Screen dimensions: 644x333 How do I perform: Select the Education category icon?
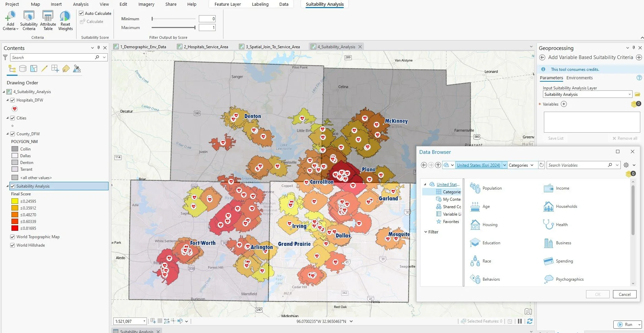(475, 243)
